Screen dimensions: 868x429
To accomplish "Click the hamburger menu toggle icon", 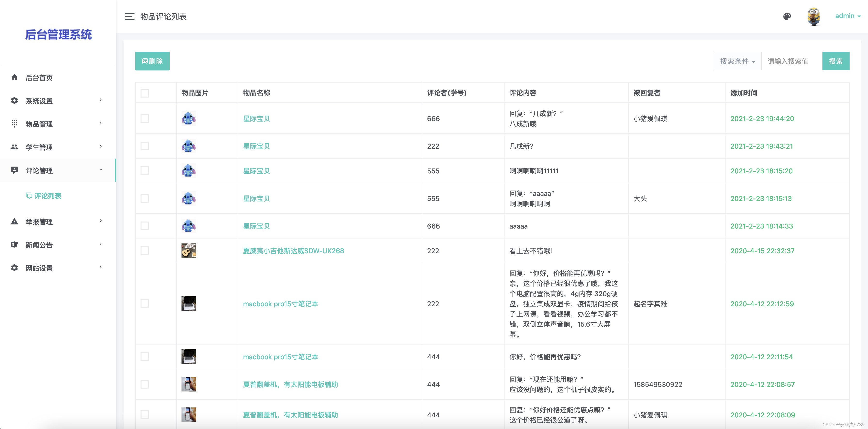I will [129, 16].
